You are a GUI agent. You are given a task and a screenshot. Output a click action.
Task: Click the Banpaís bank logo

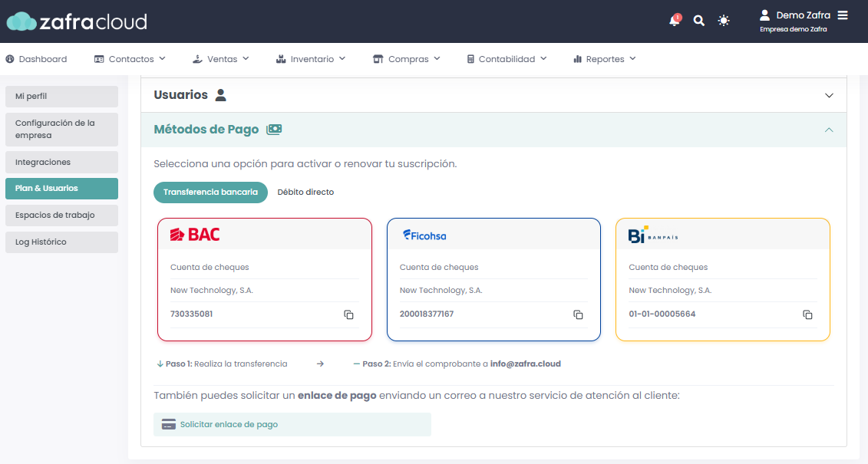tap(652, 235)
